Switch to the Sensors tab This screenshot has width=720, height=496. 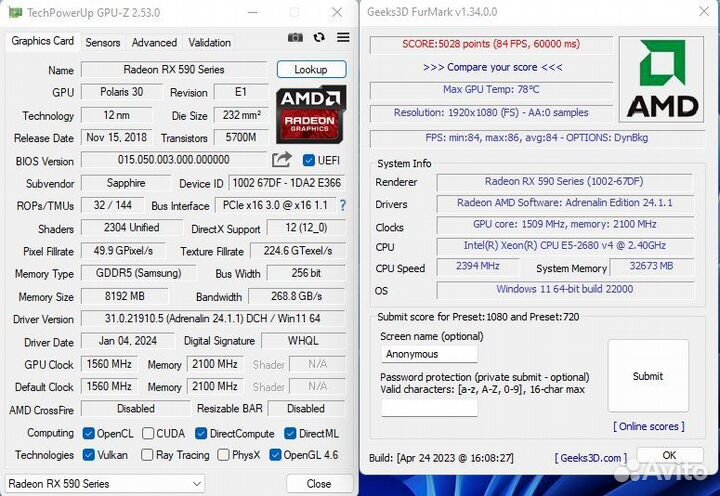pyautogui.click(x=102, y=42)
